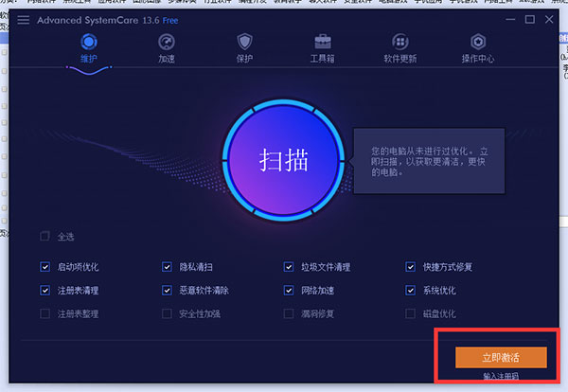
Task: Open the hamburger menu icon
Action: [x=23, y=20]
